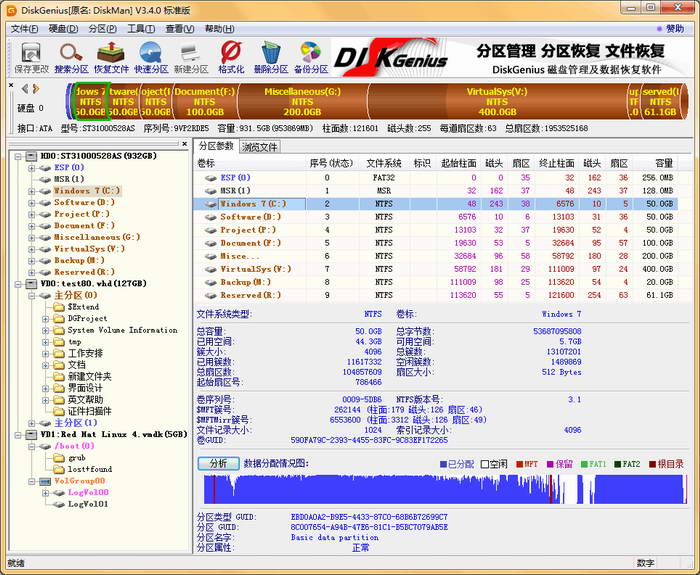Select $Extend folder in tree

(83, 307)
